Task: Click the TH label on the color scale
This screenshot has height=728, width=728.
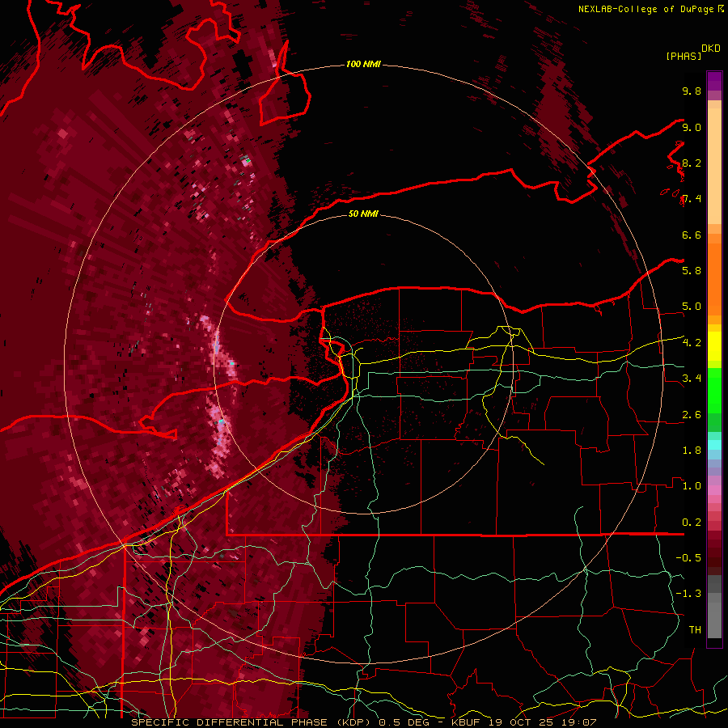Action: pos(695,630)
